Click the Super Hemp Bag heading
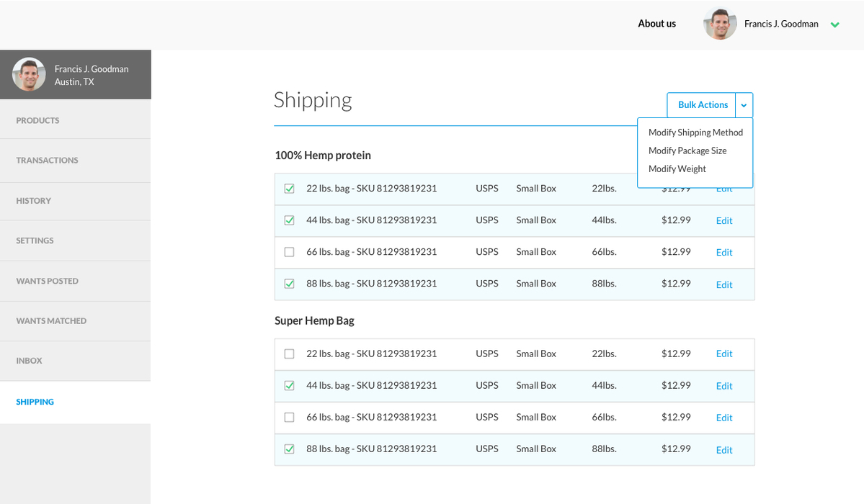Screen dimensions: 864x504 coord(315,320)
